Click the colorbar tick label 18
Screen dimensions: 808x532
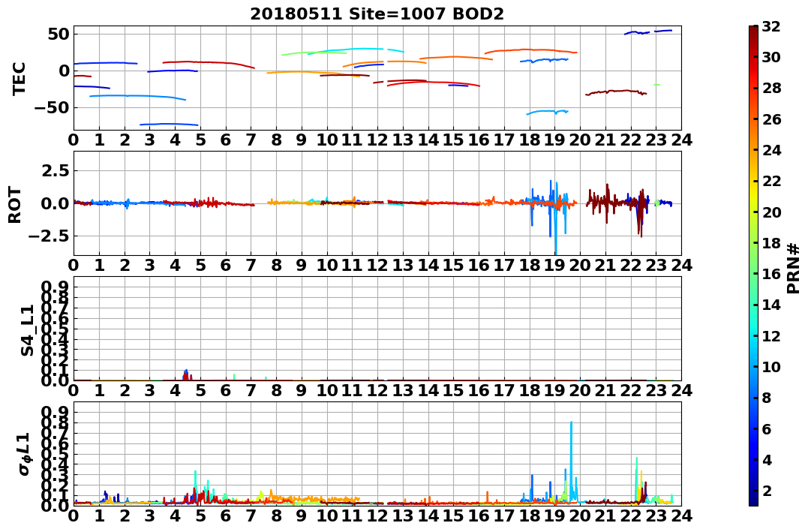coord(771,243)
